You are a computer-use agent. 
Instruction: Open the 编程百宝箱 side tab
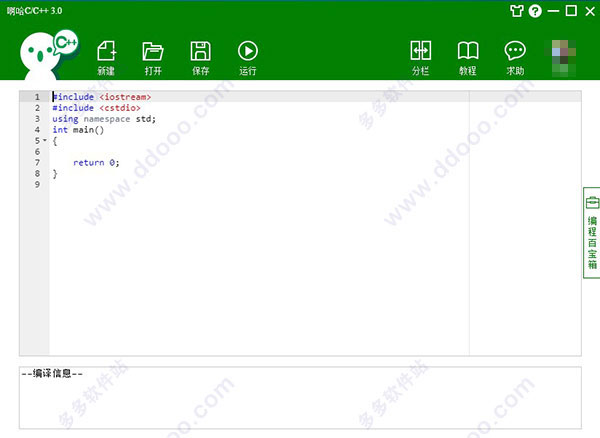592,233
